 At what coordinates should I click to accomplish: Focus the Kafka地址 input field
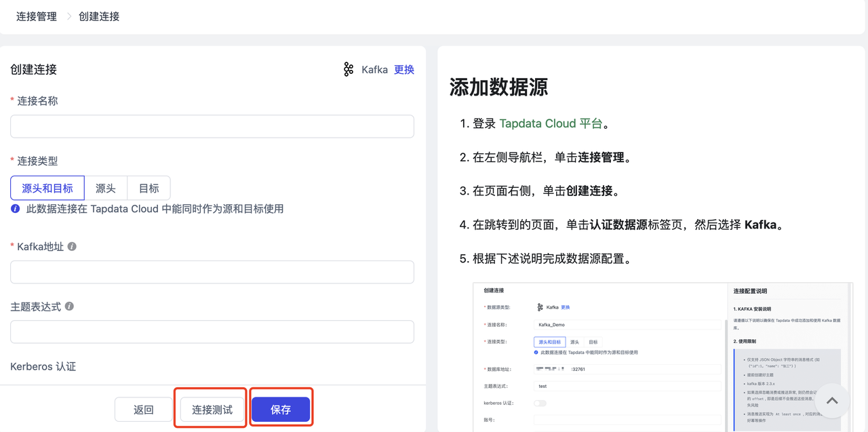212,272
